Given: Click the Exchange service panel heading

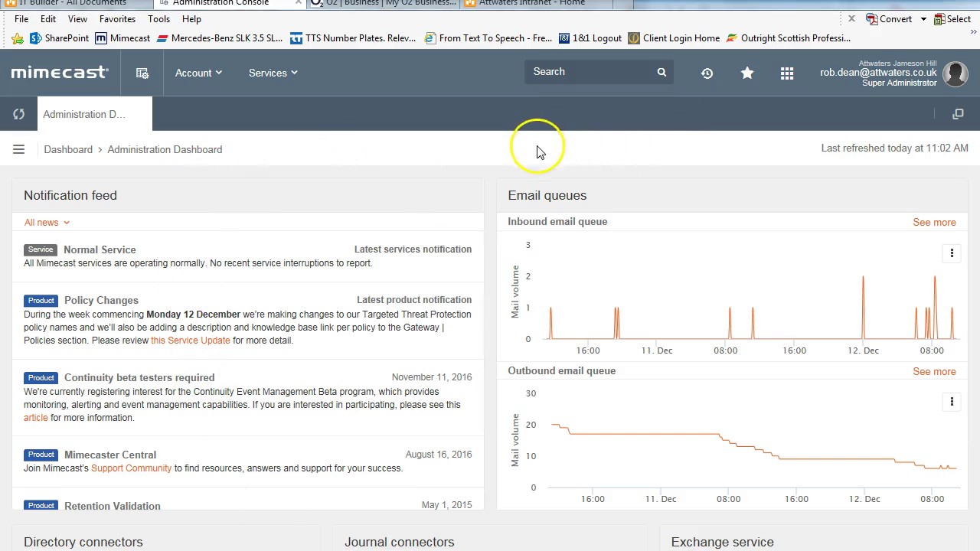Looking at the screenshot, I should coord(722,542).
